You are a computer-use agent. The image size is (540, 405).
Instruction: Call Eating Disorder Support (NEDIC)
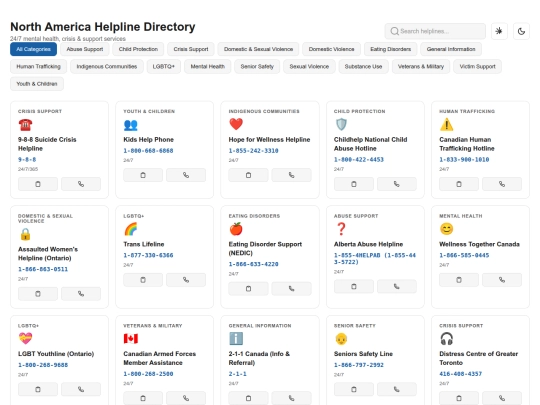pos(291,289)
